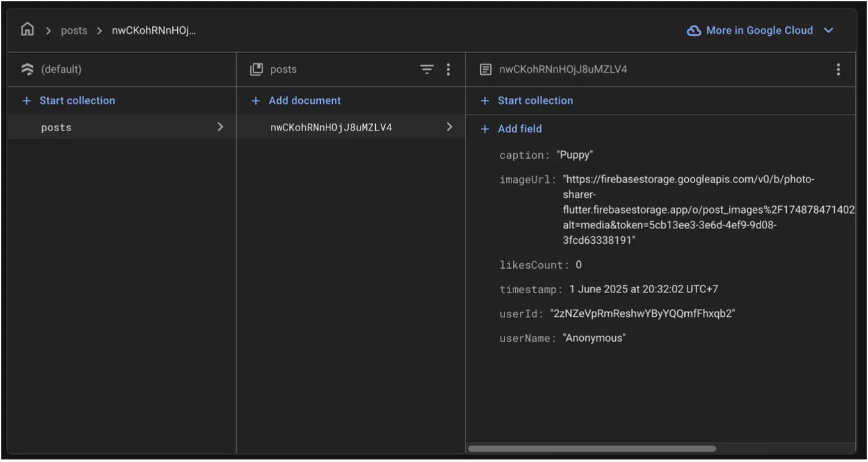Open More in Google Cloud menu
This screenshot has height=462, width=868.
tap(760, 31)
